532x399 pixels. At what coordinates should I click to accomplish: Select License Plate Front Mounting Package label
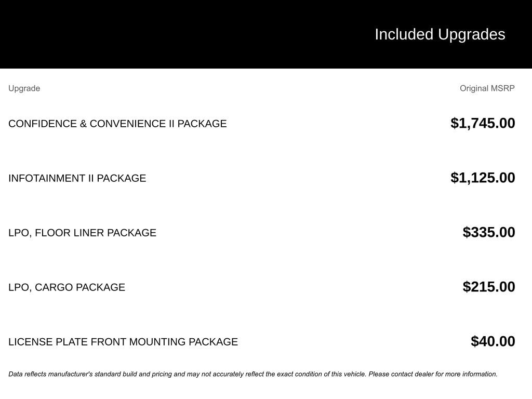(123, 342)
